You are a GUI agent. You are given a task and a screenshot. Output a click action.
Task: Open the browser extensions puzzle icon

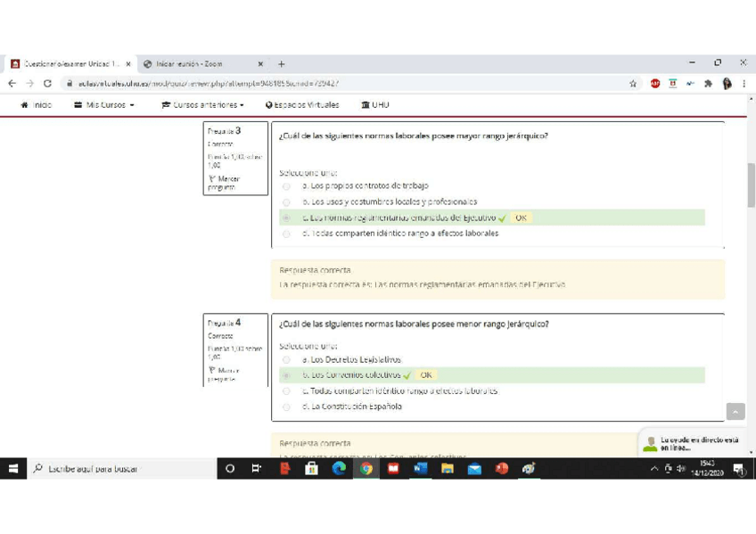click(x=709, y=84)
